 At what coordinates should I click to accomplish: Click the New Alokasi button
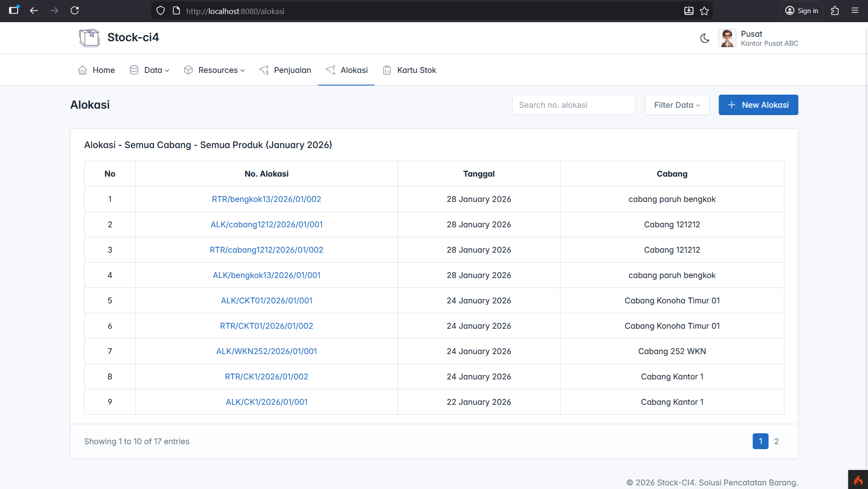tap(758, 105)
